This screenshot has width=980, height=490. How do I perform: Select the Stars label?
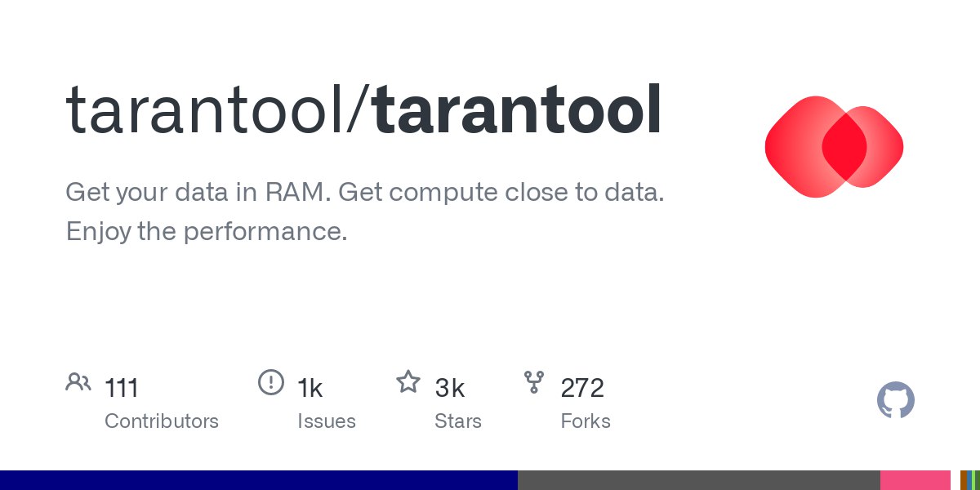(457, 421)
